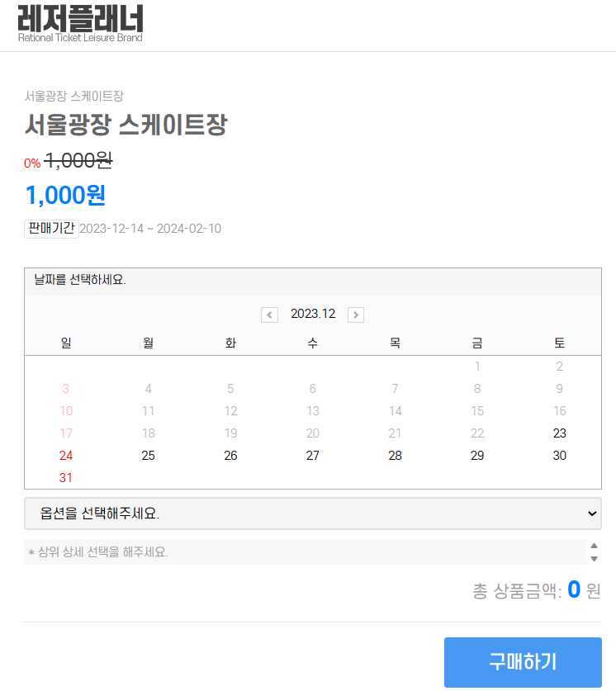
Task: Click the 1,000원 blue sale price
Action: pos(66,195)
